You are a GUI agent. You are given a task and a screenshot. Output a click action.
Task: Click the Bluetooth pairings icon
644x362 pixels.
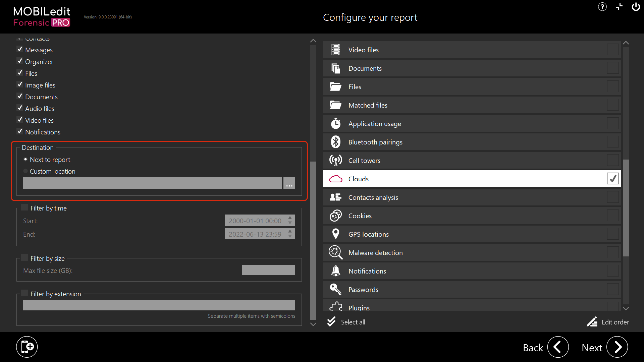(336, 142)
